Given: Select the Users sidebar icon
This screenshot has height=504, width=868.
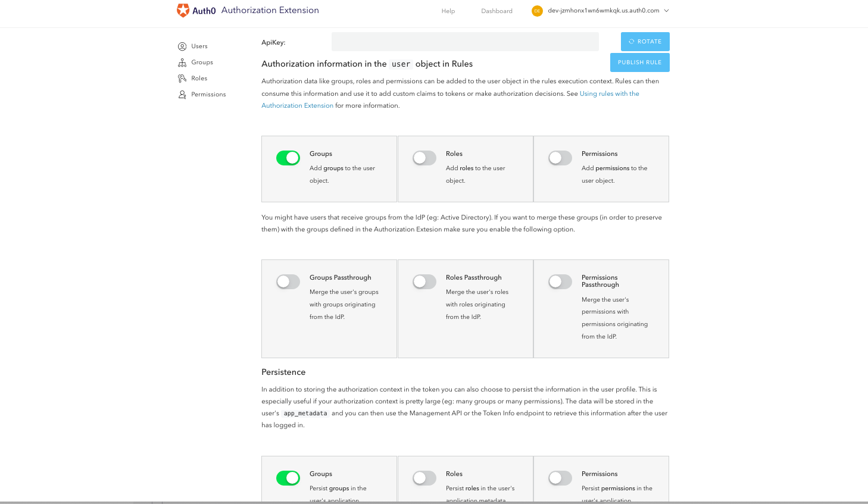Looking at the screenshot, I should 182,46.
